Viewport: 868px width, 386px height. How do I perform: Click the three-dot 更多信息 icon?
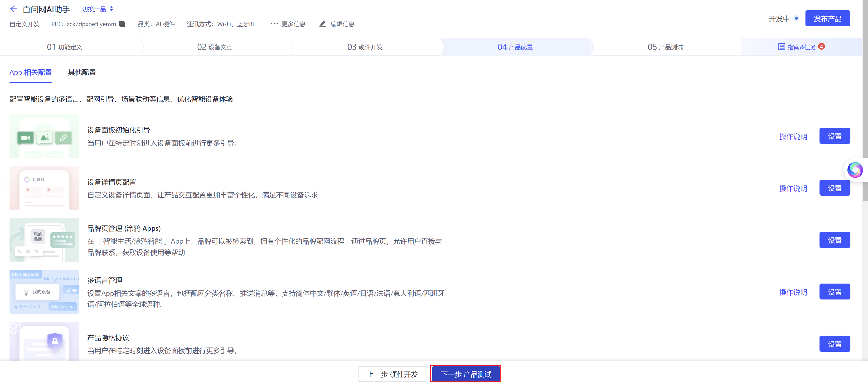[274, 24]
